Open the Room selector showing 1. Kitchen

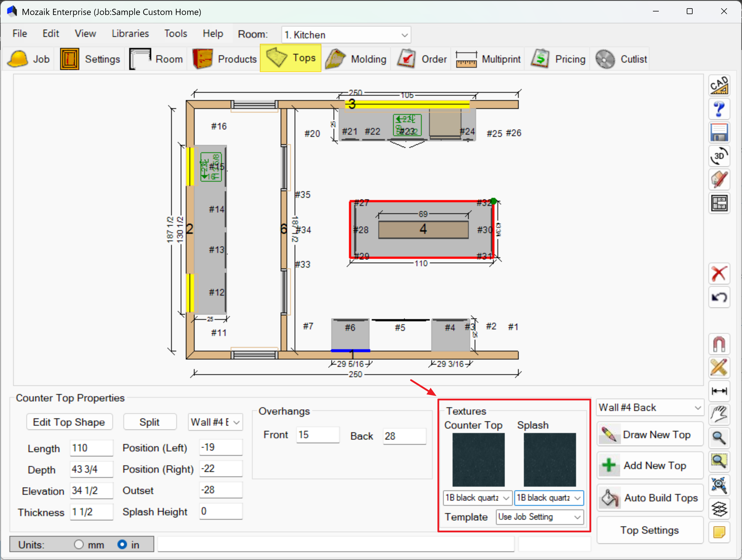pyautogui.click(x=345, y=35)
